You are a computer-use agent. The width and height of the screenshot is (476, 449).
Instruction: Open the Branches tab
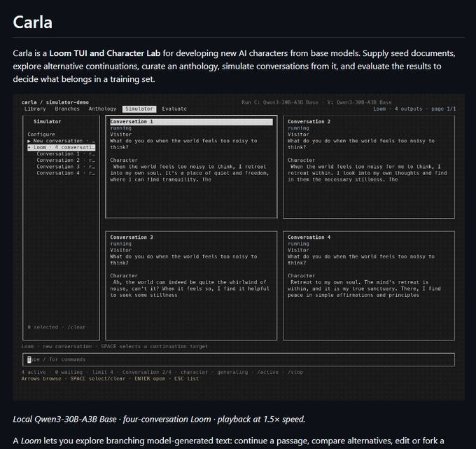coord(67,109)
